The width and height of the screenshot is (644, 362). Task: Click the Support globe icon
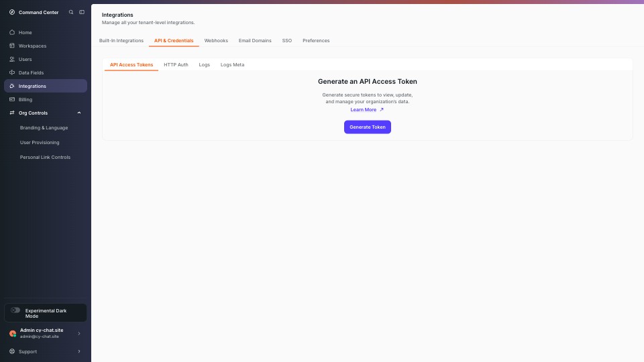pos(12,351)
